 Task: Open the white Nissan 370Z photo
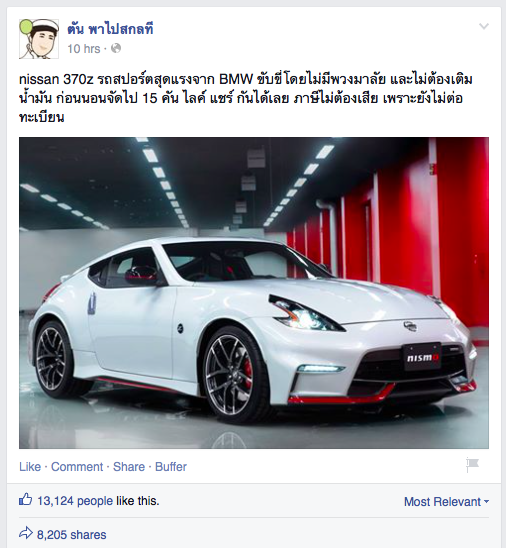coord(254,293)
